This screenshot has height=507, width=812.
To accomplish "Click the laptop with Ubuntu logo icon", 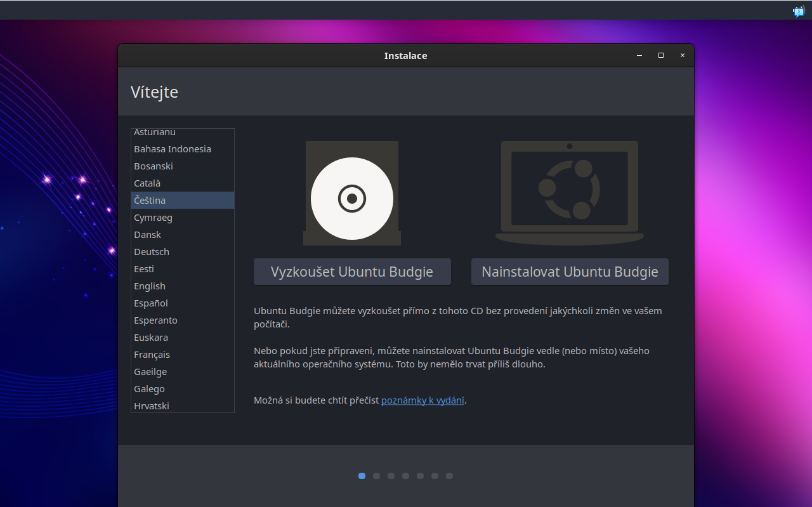I will pos(570,193).
